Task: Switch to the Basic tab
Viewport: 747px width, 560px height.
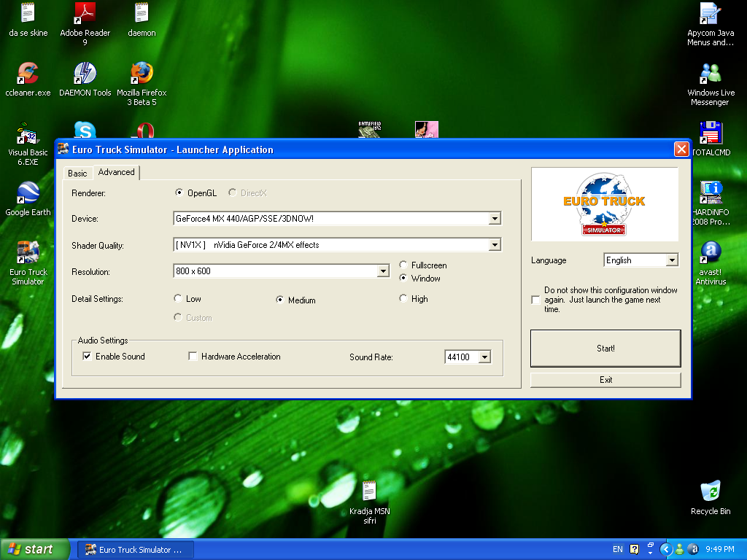Action: coord(77,174)
